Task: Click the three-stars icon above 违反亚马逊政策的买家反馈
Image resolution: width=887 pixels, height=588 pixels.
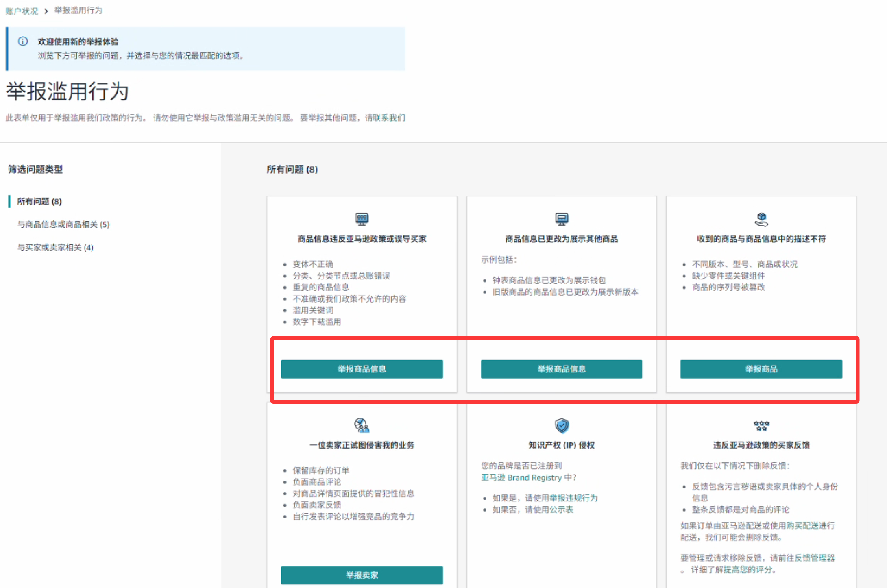Action: [761, 425]
